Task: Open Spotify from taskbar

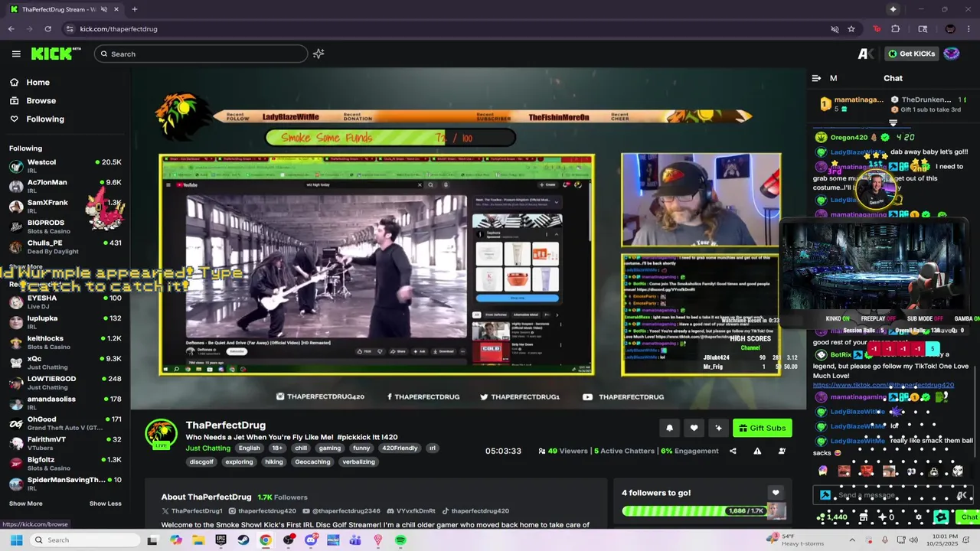Action: click(x=400, y=540)
